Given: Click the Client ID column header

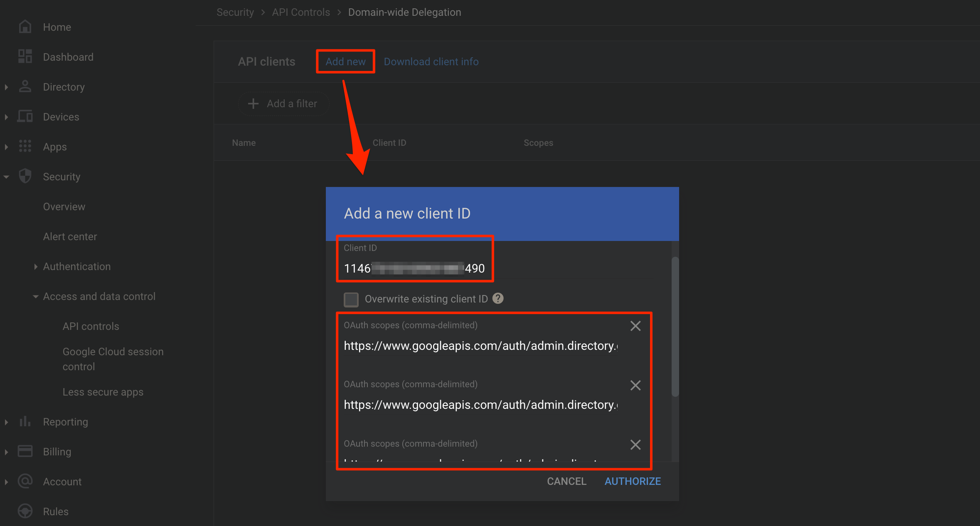Looking at the screenshot, I should coord(389,143).
